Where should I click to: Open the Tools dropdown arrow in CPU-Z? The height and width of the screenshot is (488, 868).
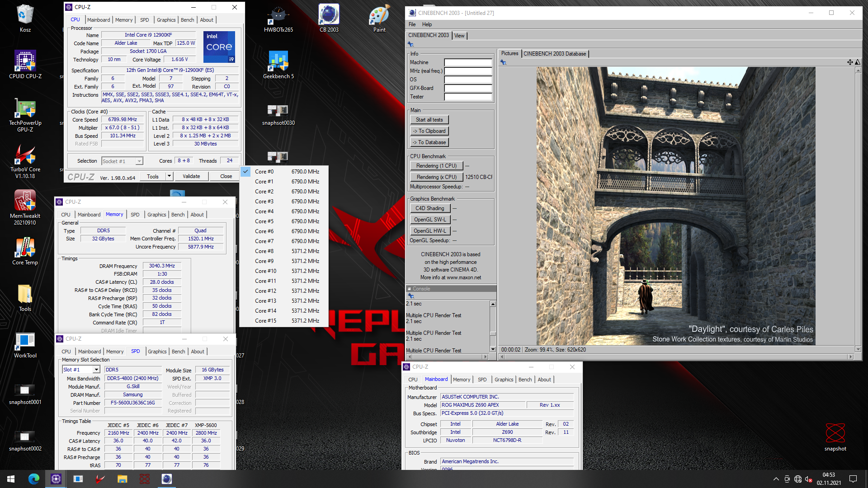coord(170,176)
